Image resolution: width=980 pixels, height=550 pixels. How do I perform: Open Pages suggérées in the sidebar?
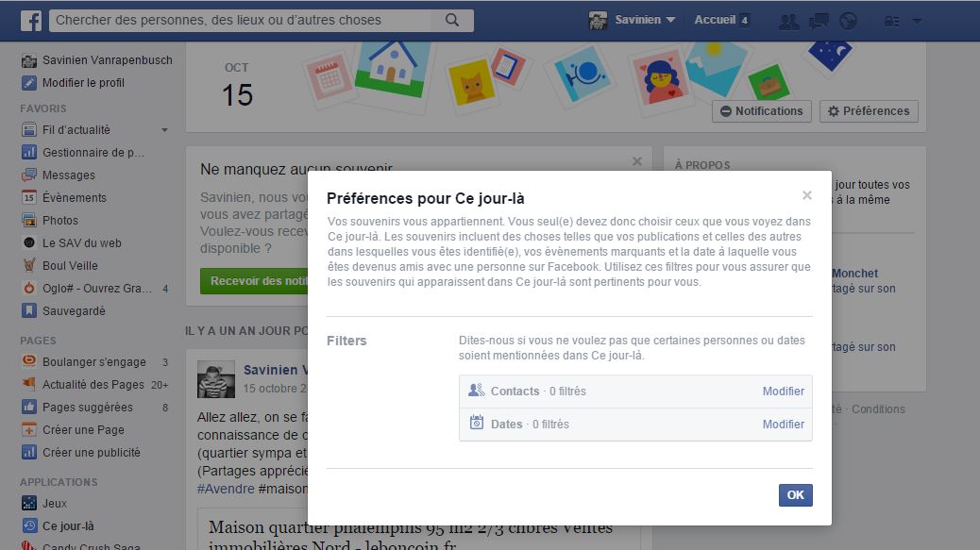click(88, 407)
